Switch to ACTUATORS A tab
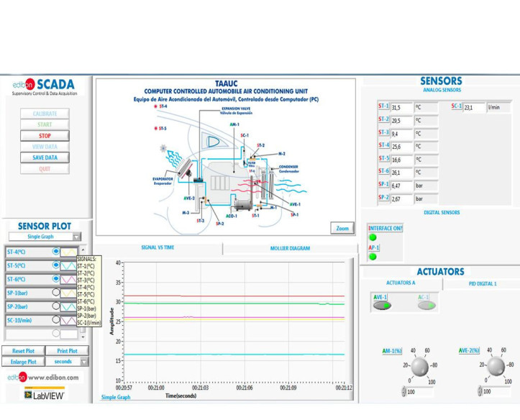 [401, 283]
